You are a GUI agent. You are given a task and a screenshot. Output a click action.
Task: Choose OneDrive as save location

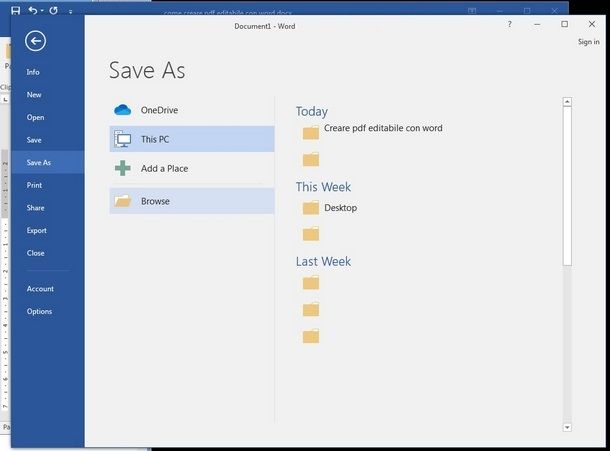192,110
